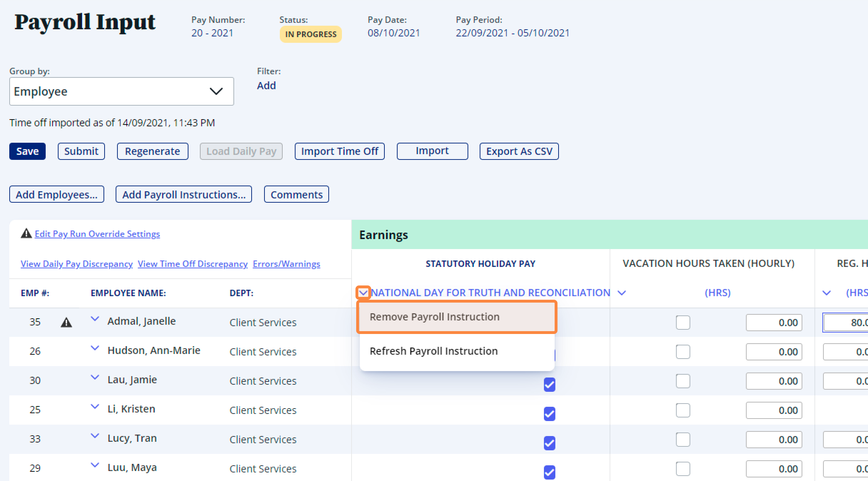Viewport: 868px width, 481px height.
Task: Tick vacation hours checkbox for Hudson, Ann-Marie
Action: point(683,352)
